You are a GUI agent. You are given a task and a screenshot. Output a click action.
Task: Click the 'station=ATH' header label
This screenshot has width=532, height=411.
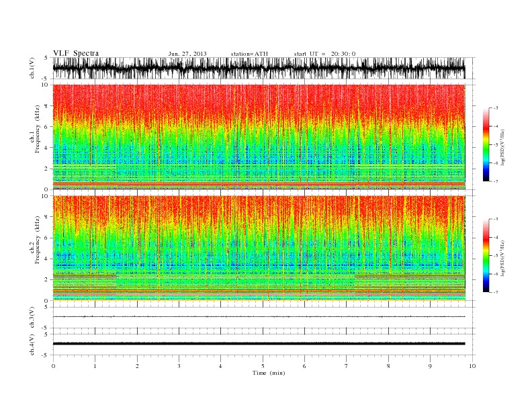click(249, 54)
